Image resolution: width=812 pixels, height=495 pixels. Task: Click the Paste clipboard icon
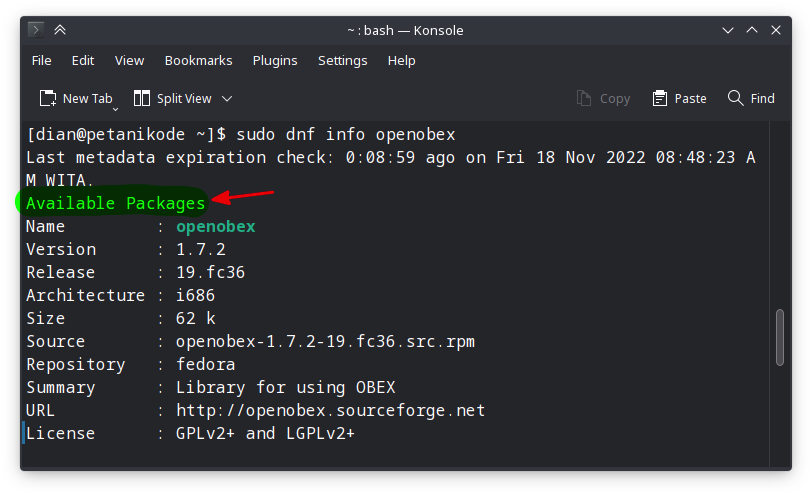(x=660, y=98)
